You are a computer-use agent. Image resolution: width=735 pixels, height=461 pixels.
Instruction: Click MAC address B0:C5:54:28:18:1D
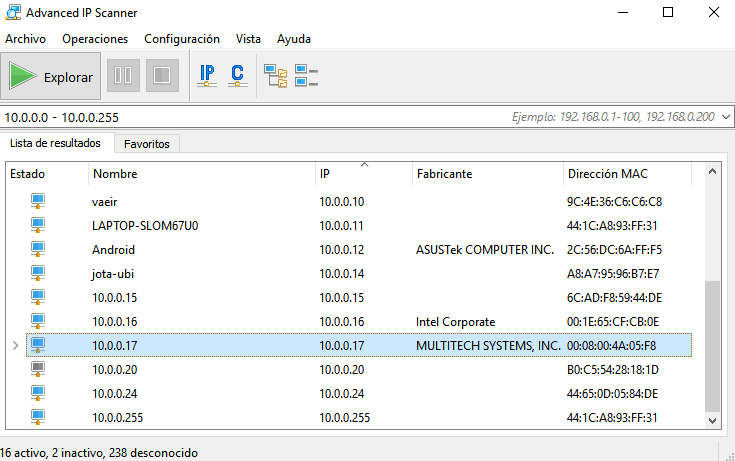pos(613,370)
